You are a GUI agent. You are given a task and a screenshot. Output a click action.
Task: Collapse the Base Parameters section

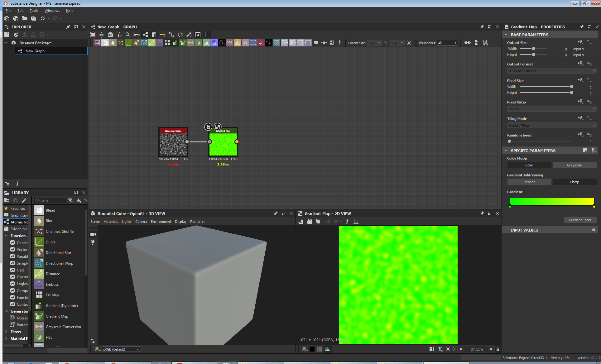[506, 34]
